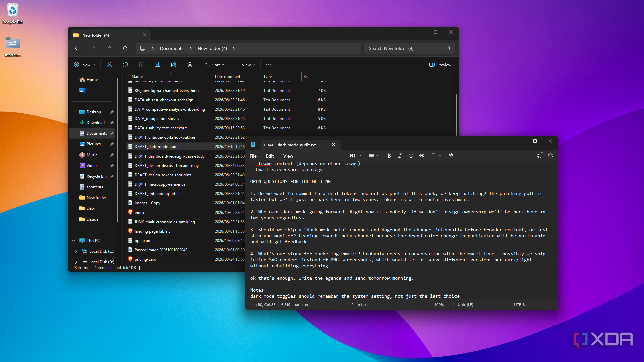
Task: Add a new tab in File Explorer
Action: [159, 35]
